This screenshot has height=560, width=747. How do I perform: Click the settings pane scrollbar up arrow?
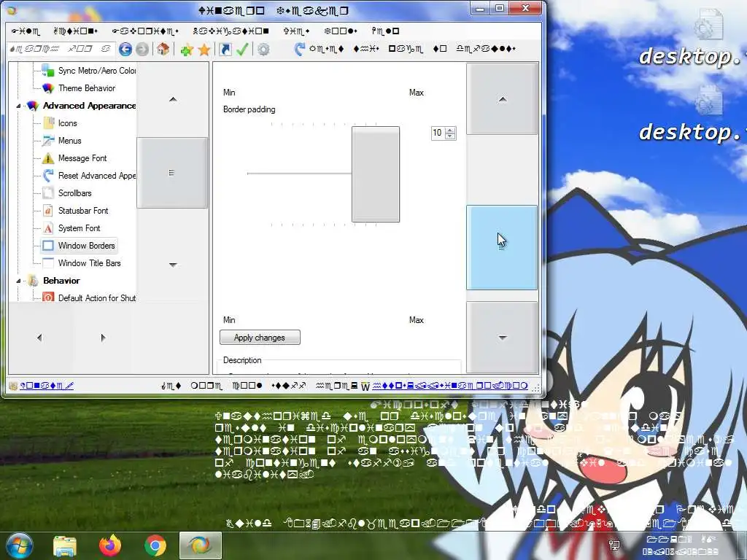point(502,99)
